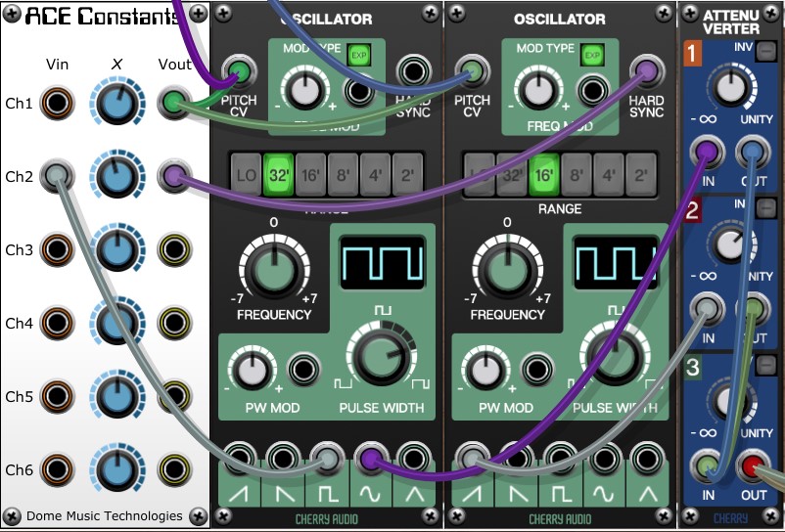Toggle Attenuverter channel 2 INV switch
Viewport: 785px width, 532px height.
[766, 208]
